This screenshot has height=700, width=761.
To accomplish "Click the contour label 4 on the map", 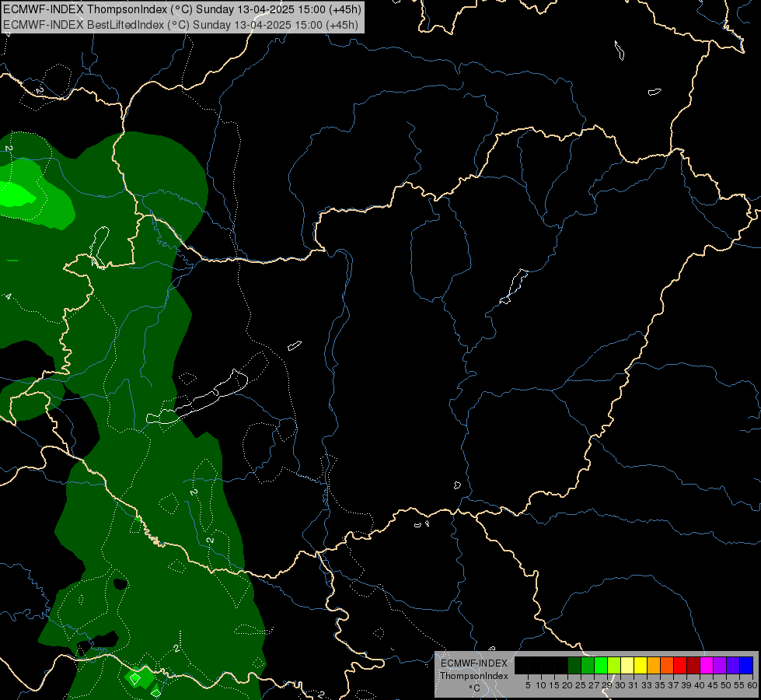I will pos(8,296).
